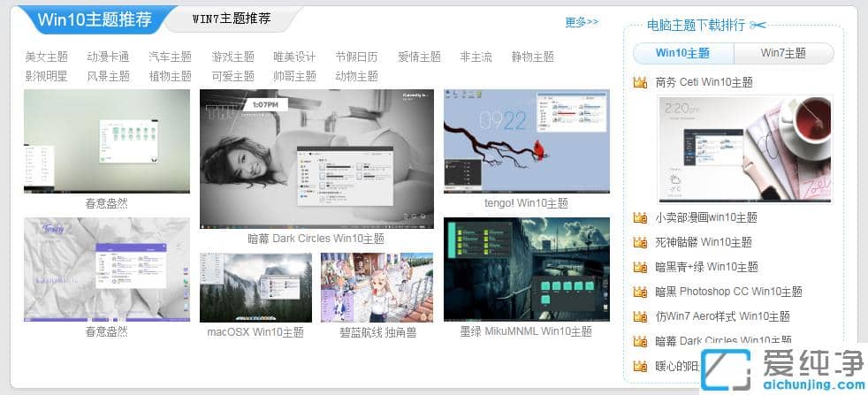Open the 墨绿 MikuMNML Win10主题 thumbnail
Viewport: 868px width, 395px height.
[526, 270]
